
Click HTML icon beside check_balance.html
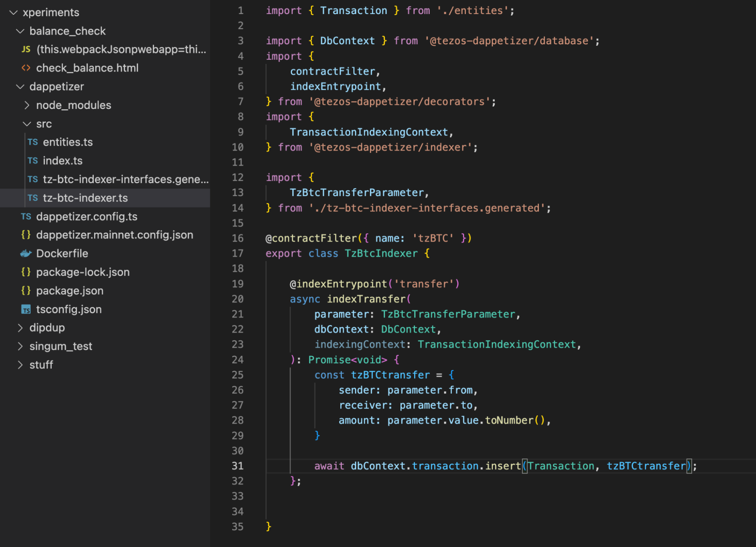pyautogui.click(x=26, y=68)
